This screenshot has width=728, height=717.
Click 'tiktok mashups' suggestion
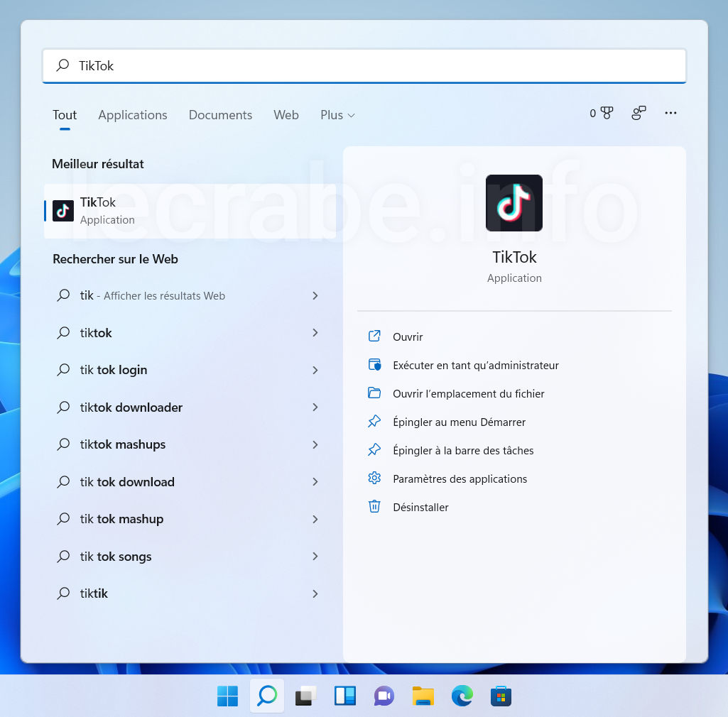click(188, 444)
